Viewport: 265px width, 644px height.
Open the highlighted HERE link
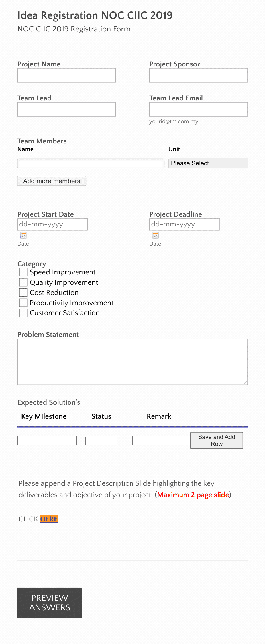48,519
